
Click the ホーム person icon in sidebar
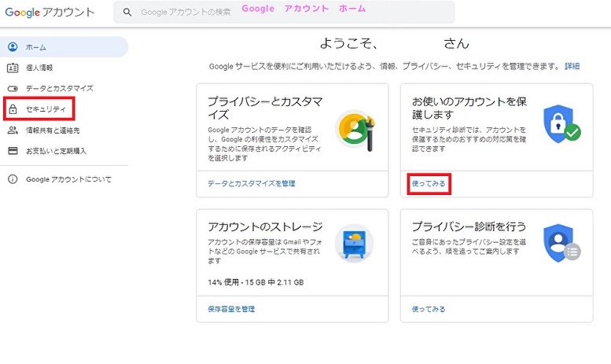tap(13, 46)
